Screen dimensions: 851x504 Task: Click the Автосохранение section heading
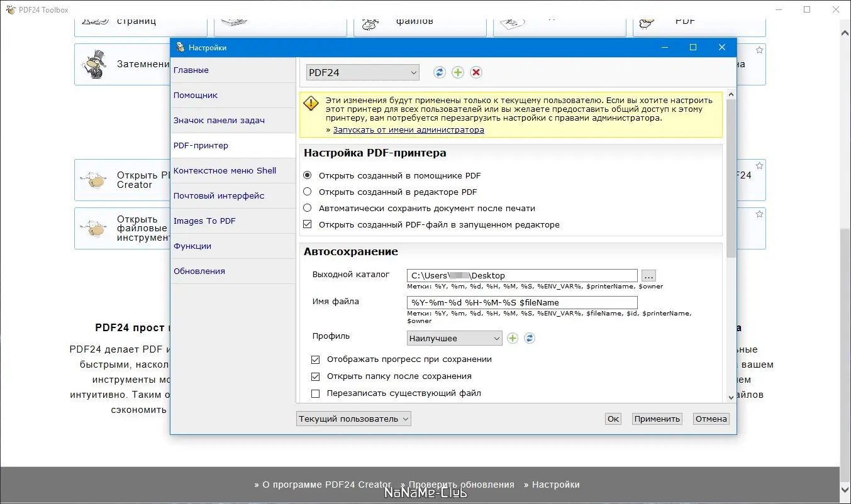[x=350, y=251]
